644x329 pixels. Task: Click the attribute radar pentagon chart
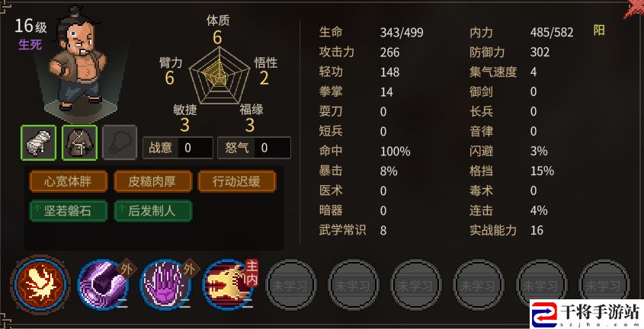(x=219, y=75)
